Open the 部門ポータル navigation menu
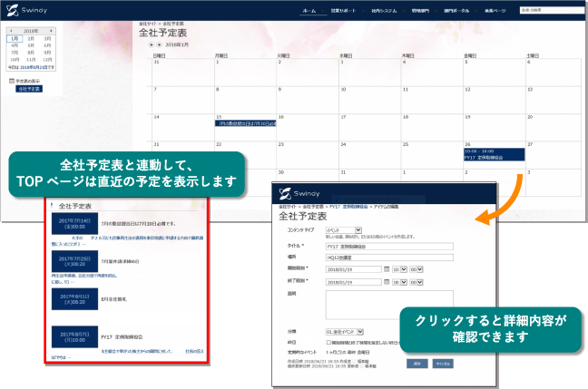Image resolution: width=588 pixels, height=389 pixels. [456, 11]
